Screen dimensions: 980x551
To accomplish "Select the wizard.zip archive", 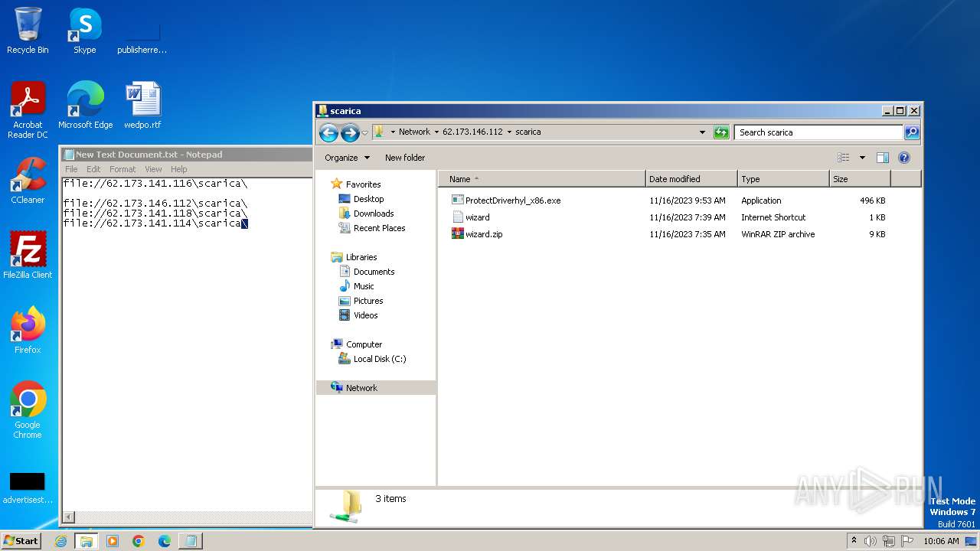I will (x=478, y=234).
